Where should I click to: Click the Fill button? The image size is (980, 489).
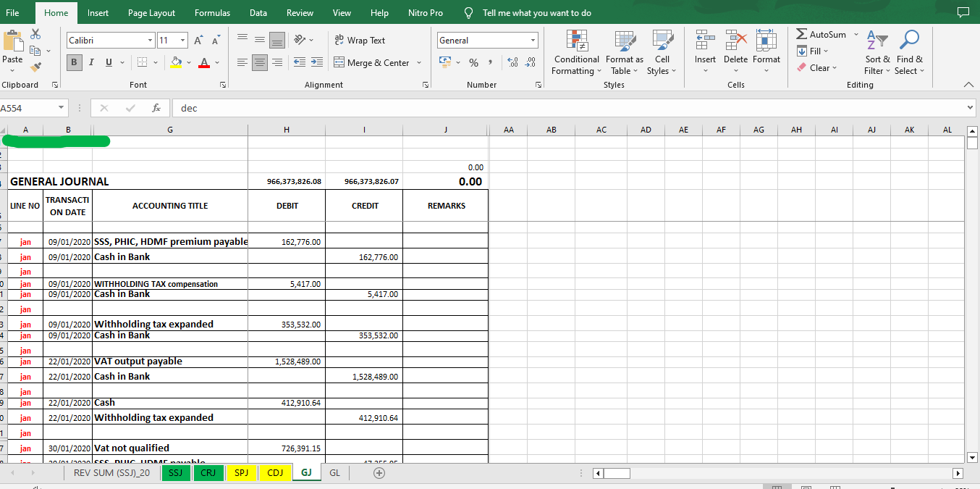809,51
